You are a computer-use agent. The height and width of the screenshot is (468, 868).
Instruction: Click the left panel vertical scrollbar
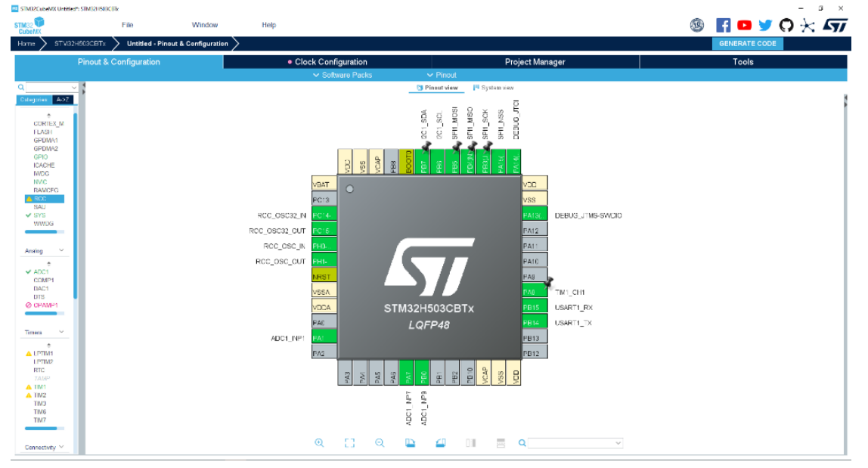pos(76,205)
